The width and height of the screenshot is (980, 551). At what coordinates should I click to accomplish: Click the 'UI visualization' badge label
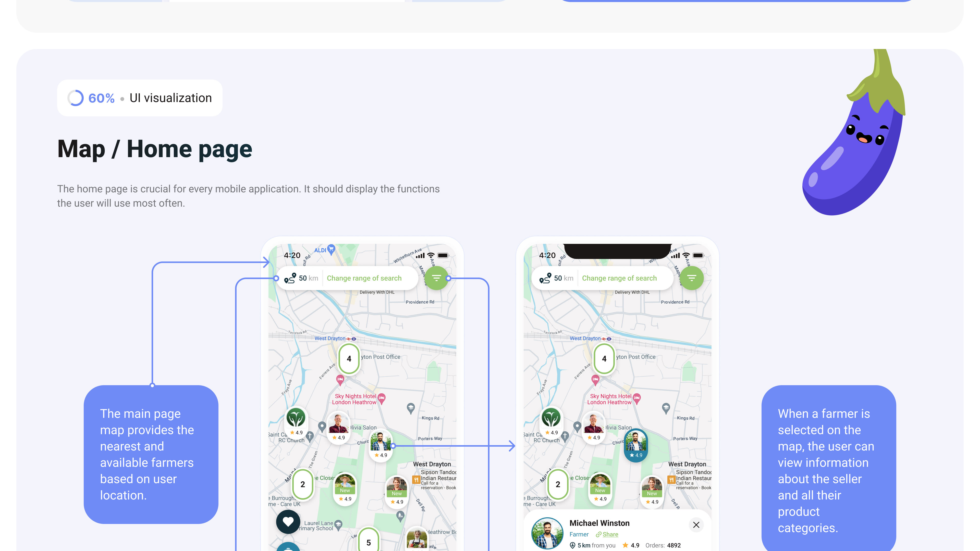click(x=170, y=98)
